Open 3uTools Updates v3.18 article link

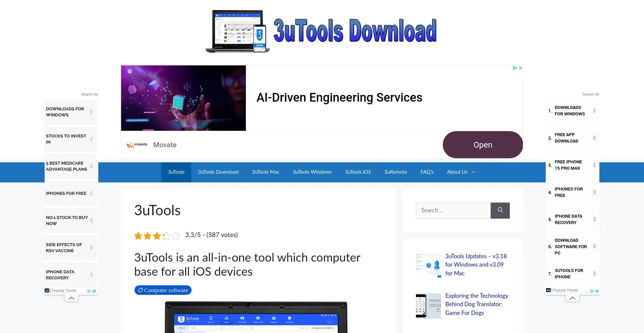[x=476, y=265]
